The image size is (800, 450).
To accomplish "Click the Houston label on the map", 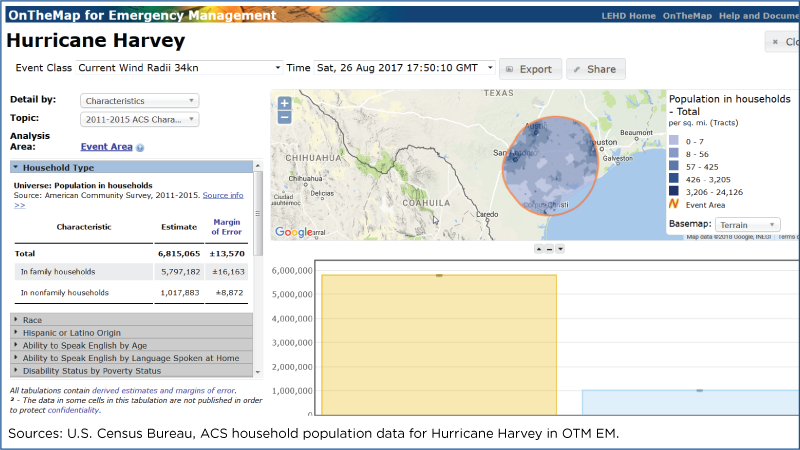I will 603,142.
